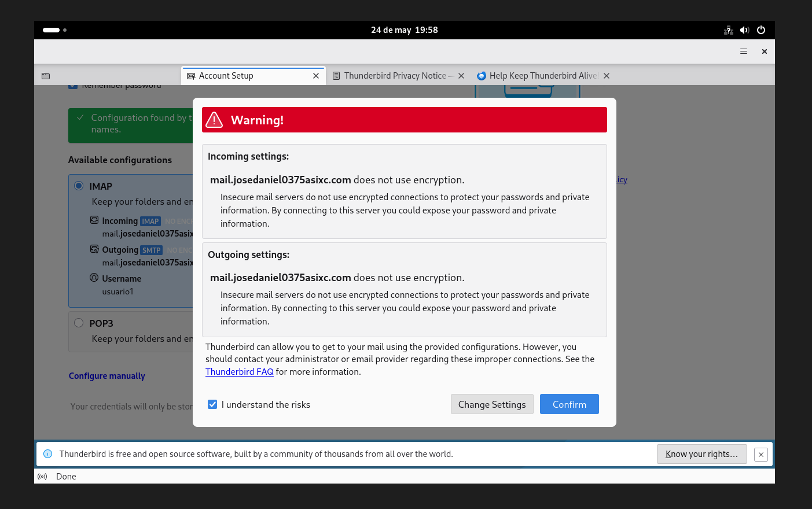Click the Confirm button
The height and width of the screenshot is (509, 812).
pyautogui.click(x=569, y=404)
